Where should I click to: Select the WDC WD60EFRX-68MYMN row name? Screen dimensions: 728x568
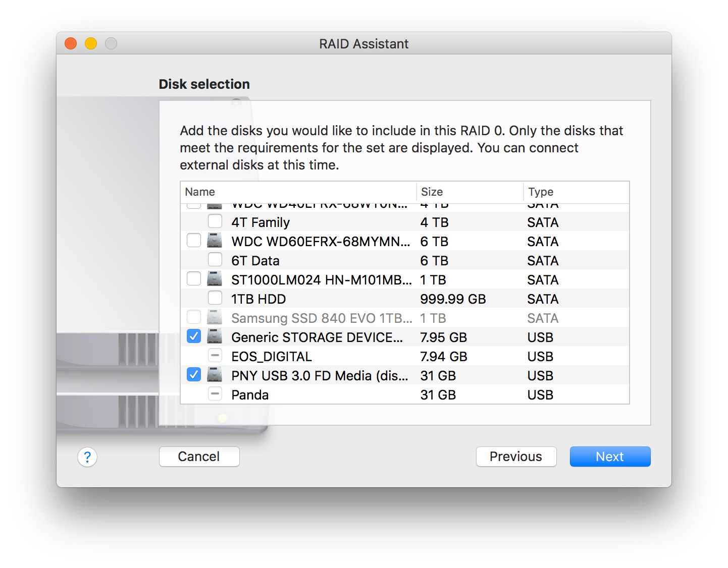[321, 242]
